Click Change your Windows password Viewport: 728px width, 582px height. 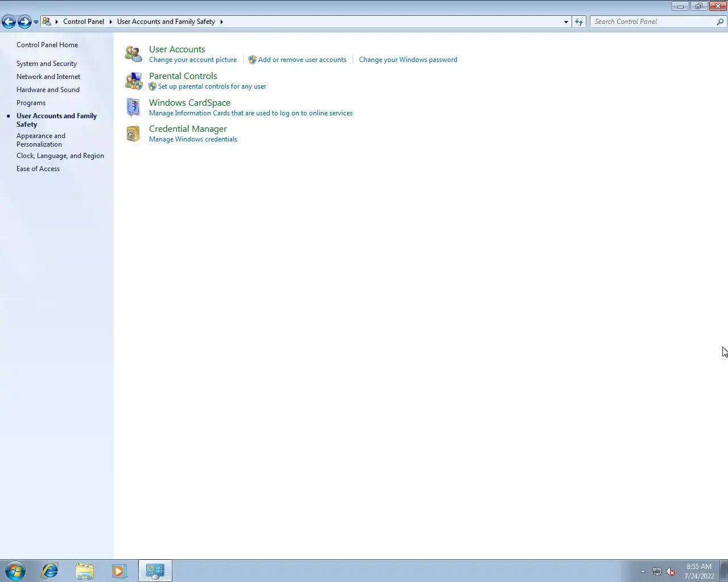408,60
